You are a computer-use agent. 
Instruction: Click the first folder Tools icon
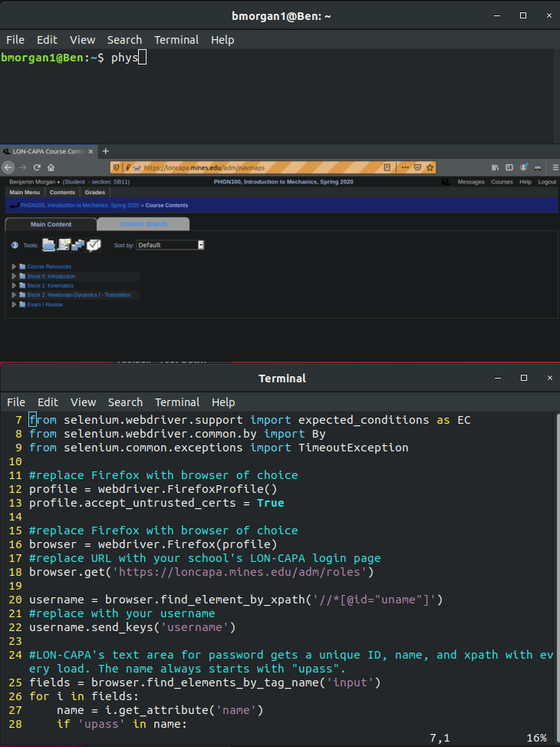point(48,244)
